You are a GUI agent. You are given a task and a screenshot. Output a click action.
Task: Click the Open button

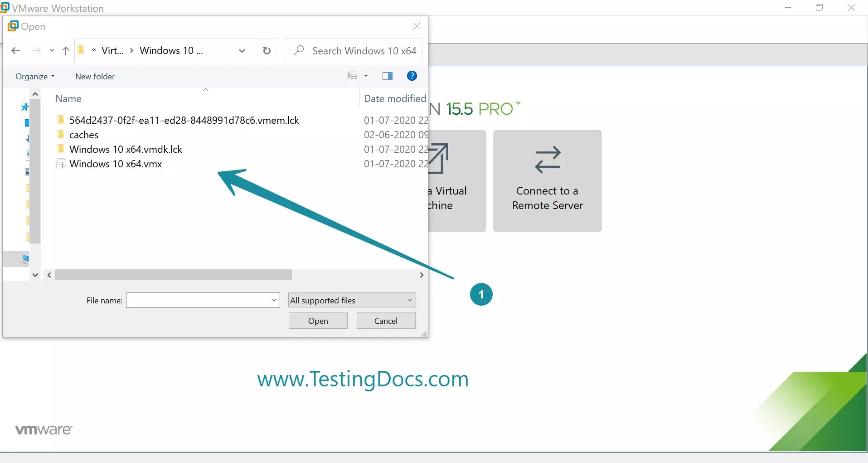point(318,321)
